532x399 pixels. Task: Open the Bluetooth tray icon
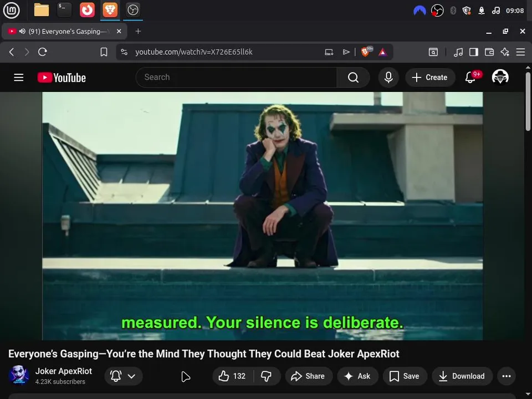coord(453,11)
